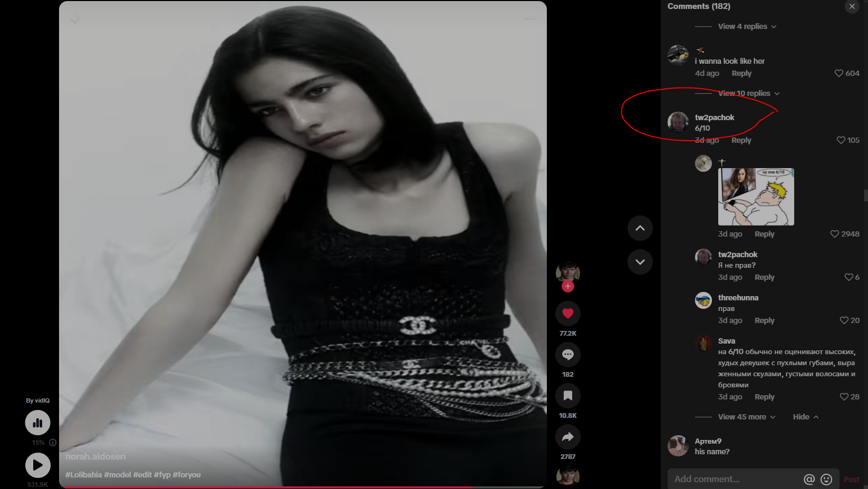Go to the next video with down arrow
Viewport: 868px width, 489px height.
pos(640,262)
